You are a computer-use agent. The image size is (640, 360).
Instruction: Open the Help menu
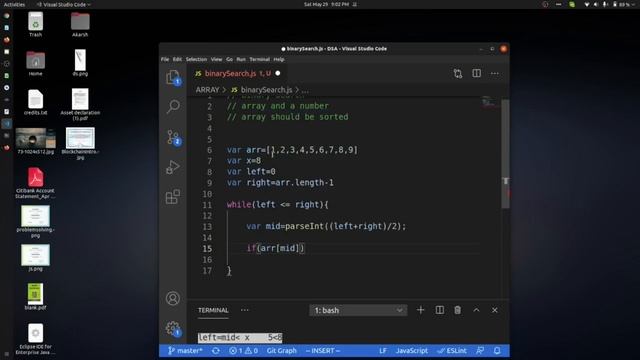[279, 59]
